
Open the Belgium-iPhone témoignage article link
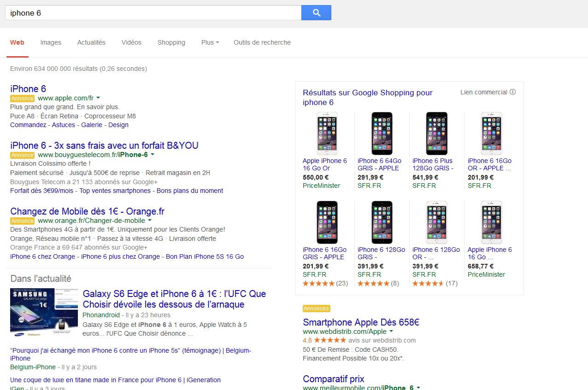tap(130, 354)
